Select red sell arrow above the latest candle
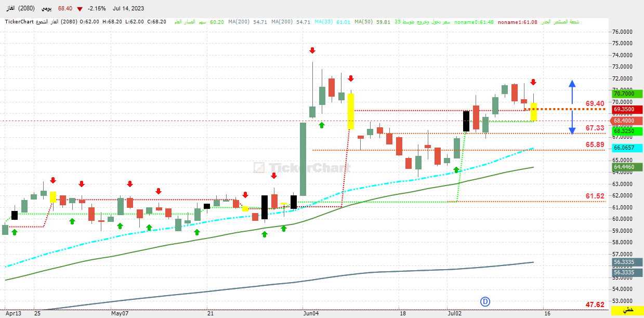644x318 pixels. [x=533, y=82]
